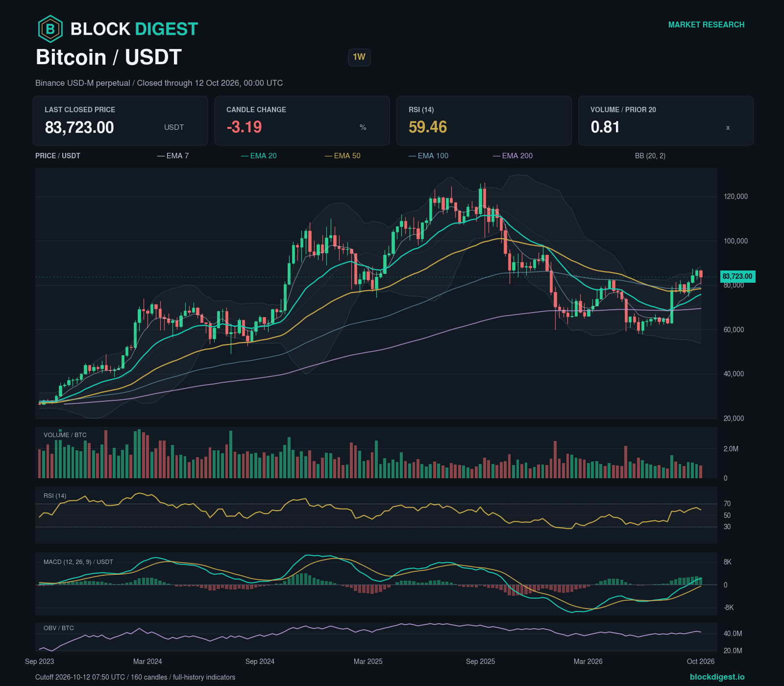Image resolution: width=784 pixels, height=686 pixels.
Task: Click the Block Digest hexagon logo
Action: 50,29
